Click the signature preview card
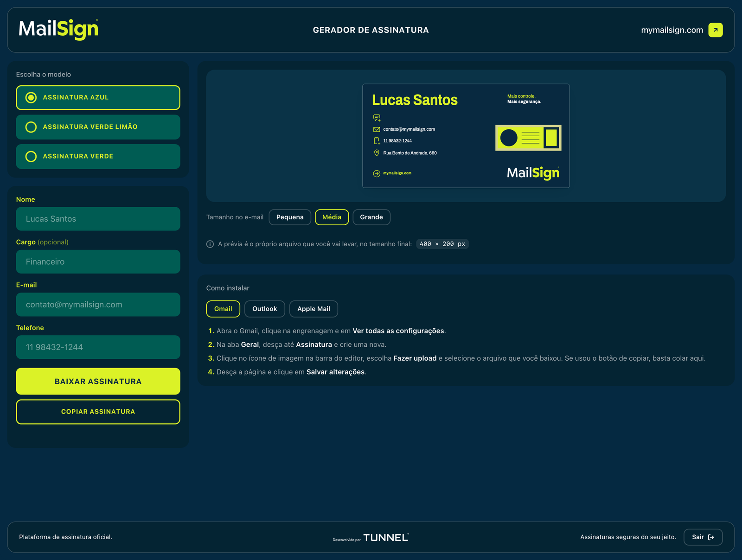742x560 pixels. pyautogui.click(x=466, y=136)
